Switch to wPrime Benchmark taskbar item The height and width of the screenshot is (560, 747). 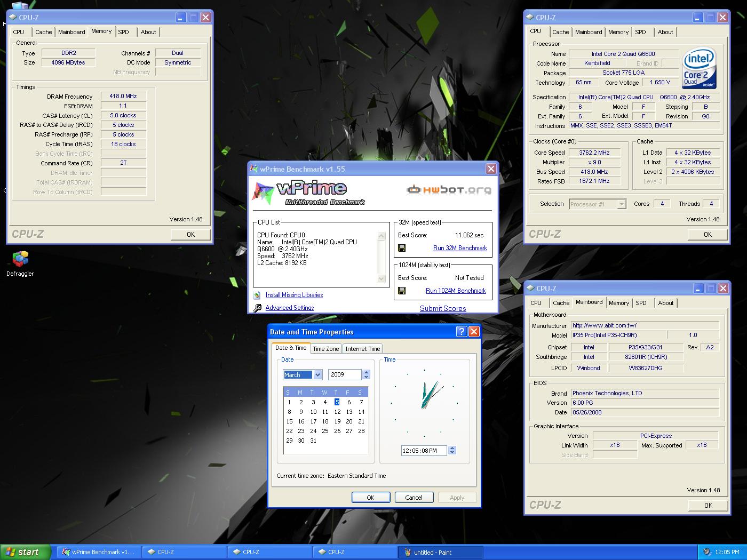tap(99, 552)
